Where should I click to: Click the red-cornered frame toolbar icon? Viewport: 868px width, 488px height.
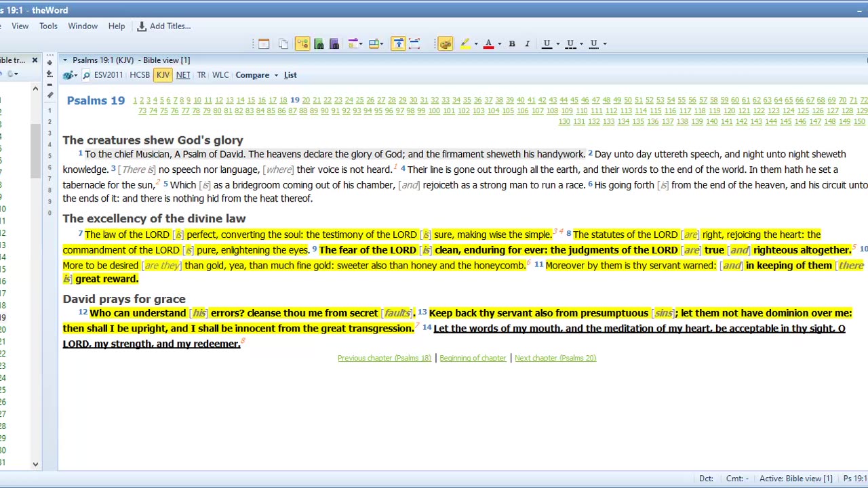(415, 43)
